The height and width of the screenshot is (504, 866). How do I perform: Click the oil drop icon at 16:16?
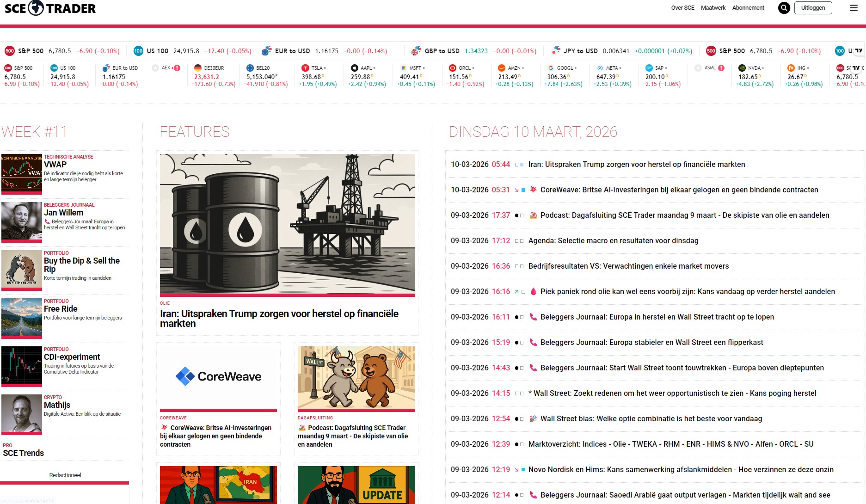(x=533, y=291)
